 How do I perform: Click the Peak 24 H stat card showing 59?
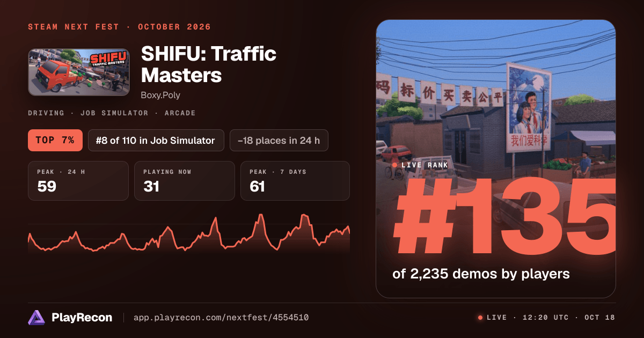tap(78, 181)
